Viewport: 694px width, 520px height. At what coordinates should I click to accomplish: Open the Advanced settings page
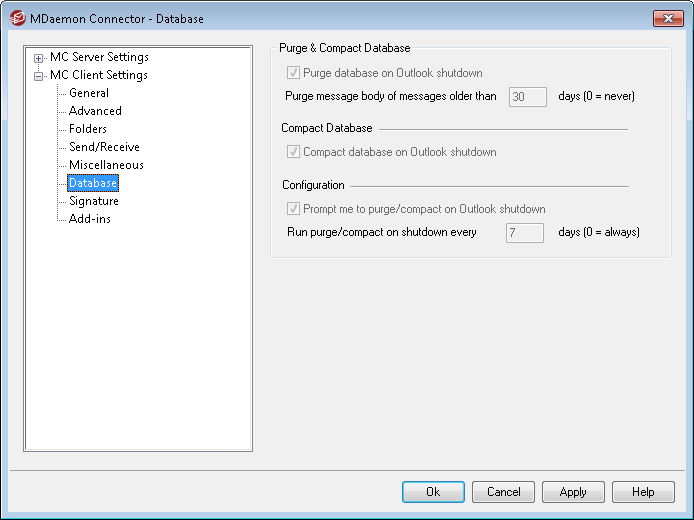click(95, 111)
